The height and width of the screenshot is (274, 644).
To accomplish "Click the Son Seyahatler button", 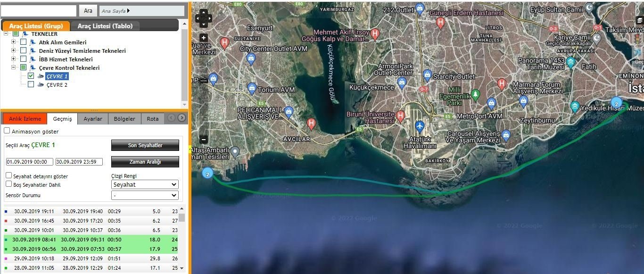I will [x=145, y=145].
